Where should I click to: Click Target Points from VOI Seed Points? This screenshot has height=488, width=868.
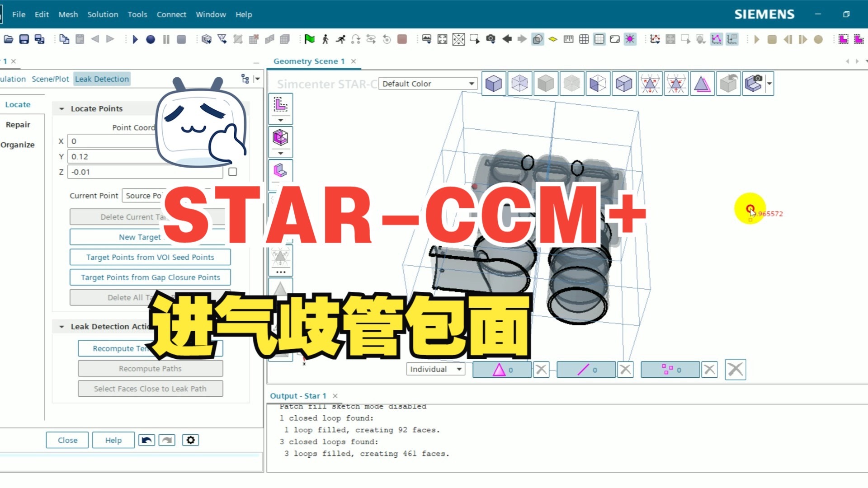click(150, 257)
